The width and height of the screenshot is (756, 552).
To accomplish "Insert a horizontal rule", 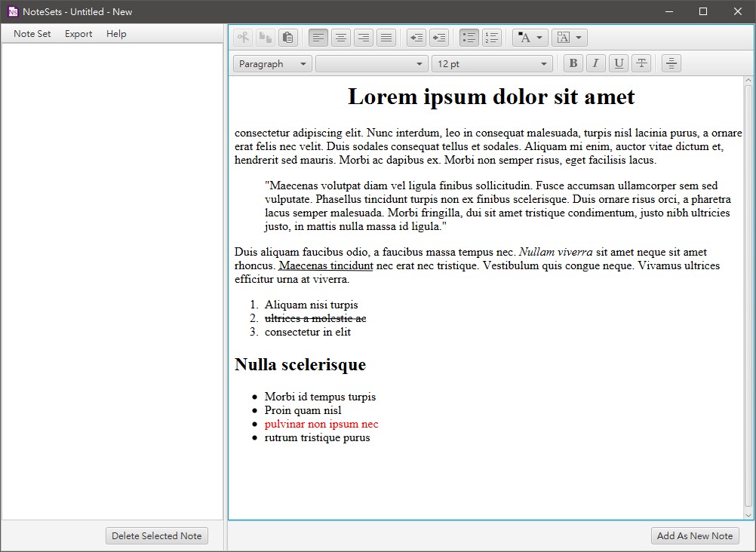I will pyautogui.click(x=671, y=64).
